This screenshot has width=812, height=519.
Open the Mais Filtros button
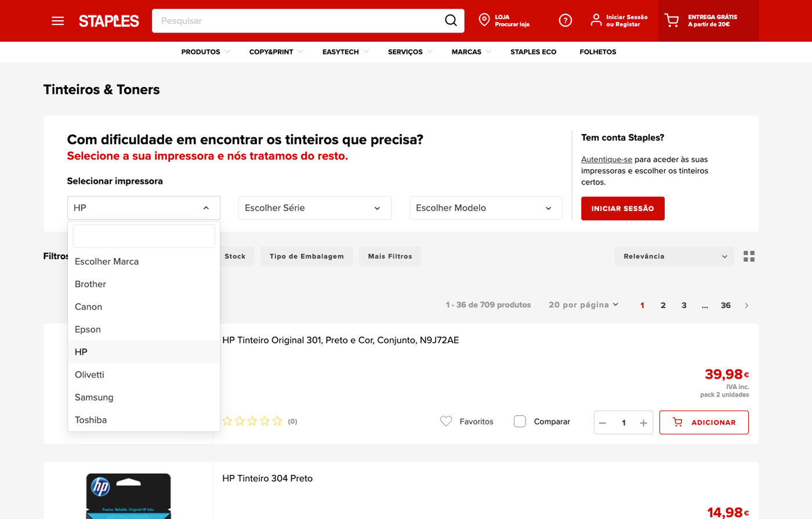tap(390, 256)
